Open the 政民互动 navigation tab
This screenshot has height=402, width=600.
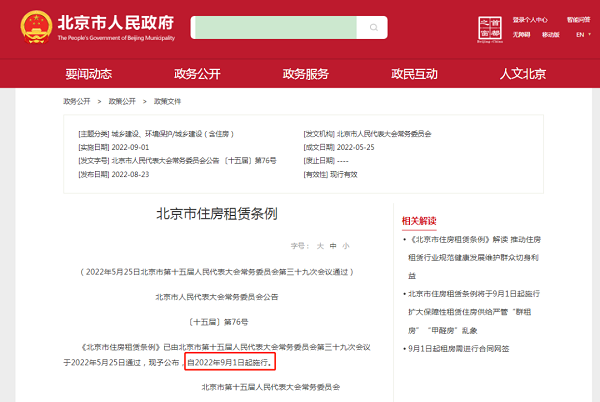point(414,74)
